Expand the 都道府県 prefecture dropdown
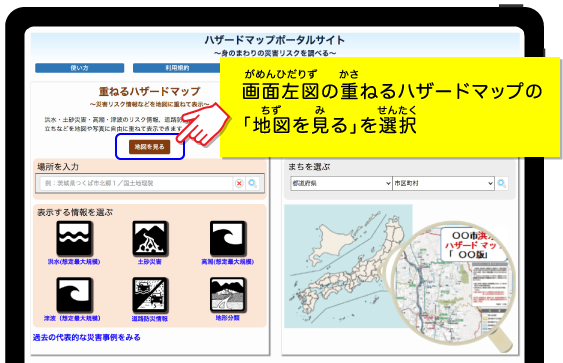The width and height of the screenshot is (563, 363). coord(341,183)
